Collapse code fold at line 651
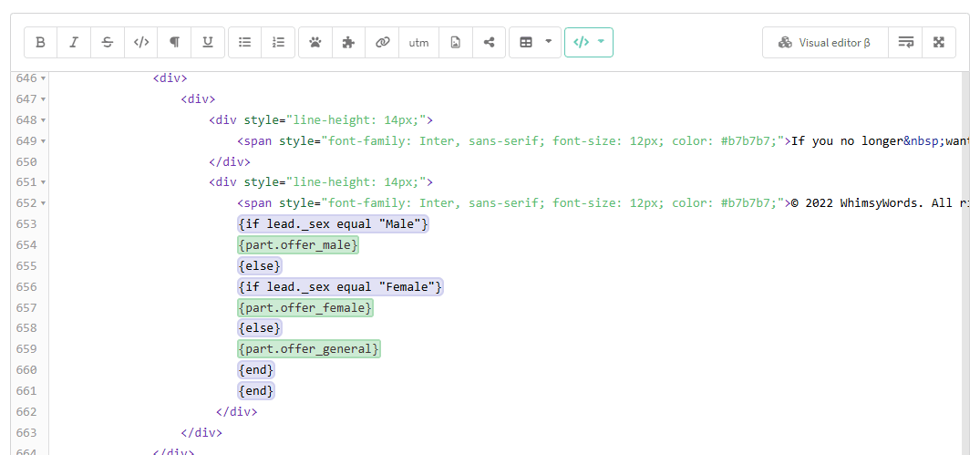The image size is (980, 455). 43,182
